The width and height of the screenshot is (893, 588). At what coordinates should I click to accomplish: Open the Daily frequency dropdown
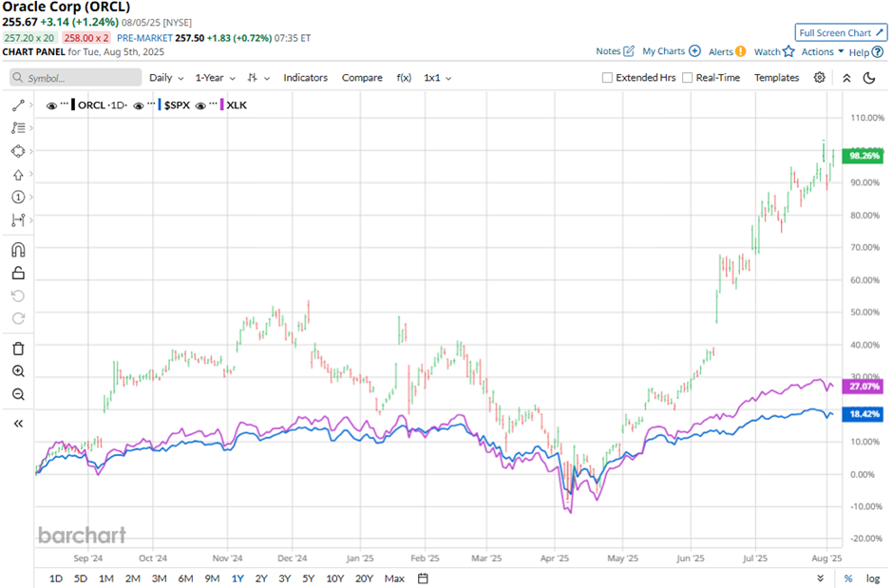pos(166,78)
